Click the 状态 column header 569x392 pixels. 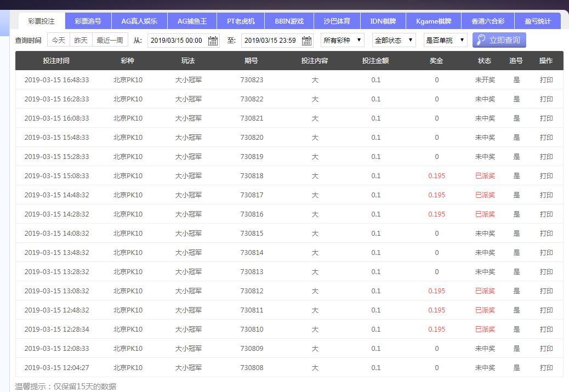[485, 61]
